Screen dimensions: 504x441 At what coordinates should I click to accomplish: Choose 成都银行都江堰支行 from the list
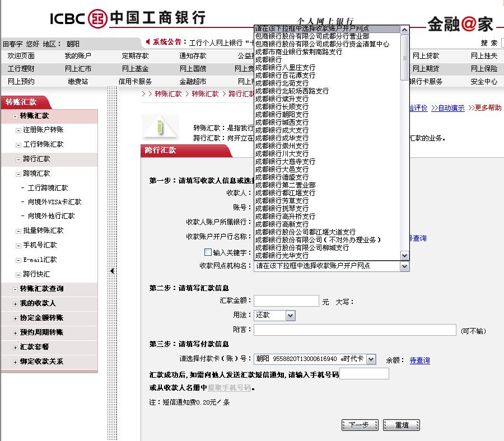327,193
